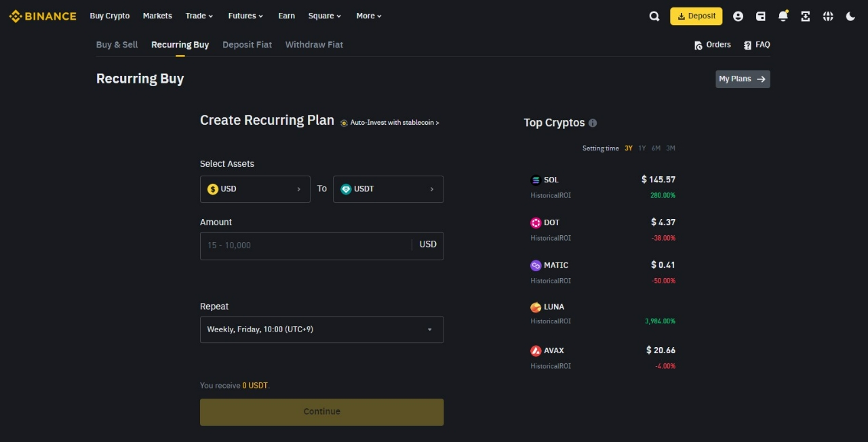Image resolution: width=868 pixels, height=442 pixels.
Task: Go to Buy Crypto in top navigation
Action: pyautogui.click(x=110, y=16)
